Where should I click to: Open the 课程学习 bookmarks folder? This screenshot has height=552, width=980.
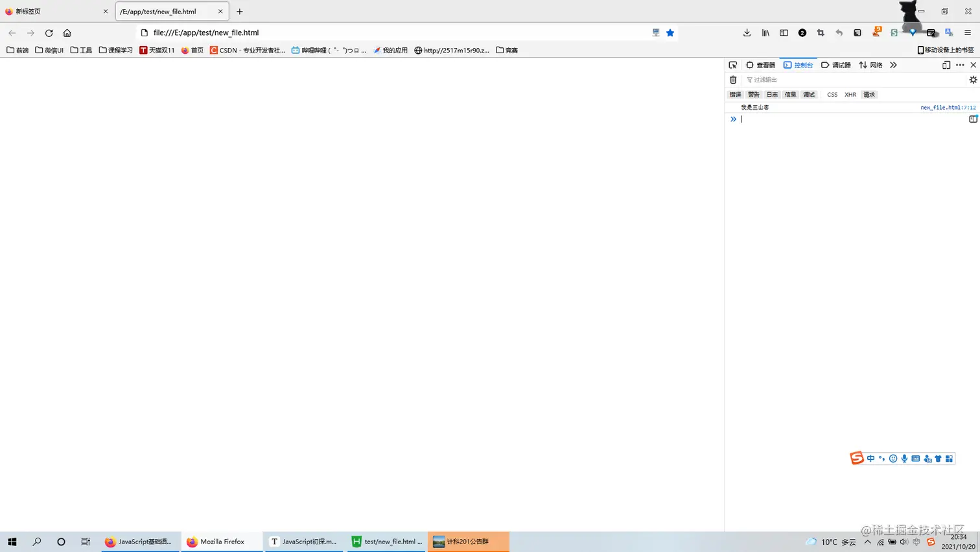click(115, 50)
